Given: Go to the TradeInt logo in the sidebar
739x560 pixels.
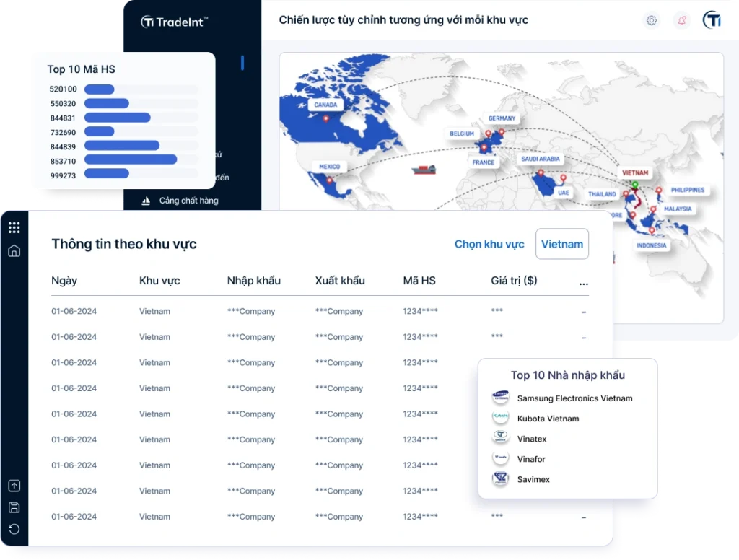Looking at the screenshot, I should click(x=175, y=22).
